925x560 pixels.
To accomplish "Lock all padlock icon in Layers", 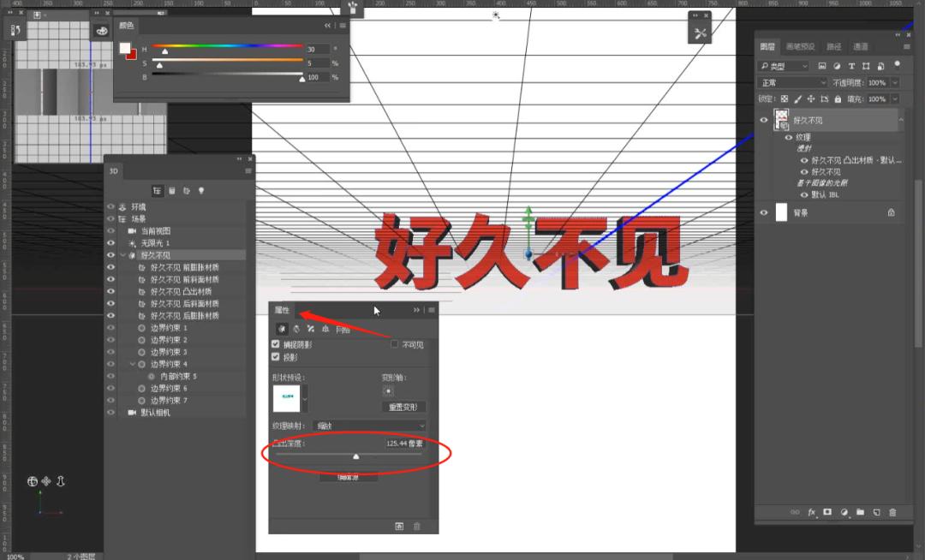I will [838, 99].
